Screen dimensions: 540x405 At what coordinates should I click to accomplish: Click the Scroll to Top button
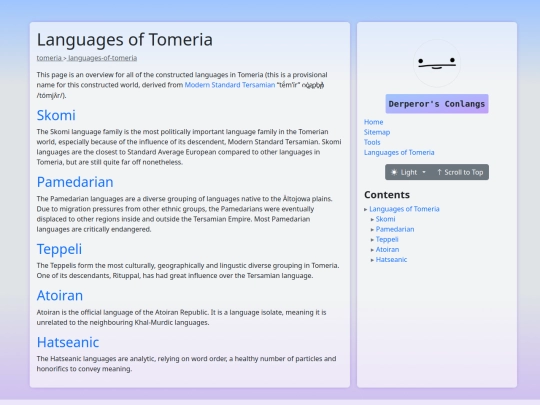coord(460,172)
